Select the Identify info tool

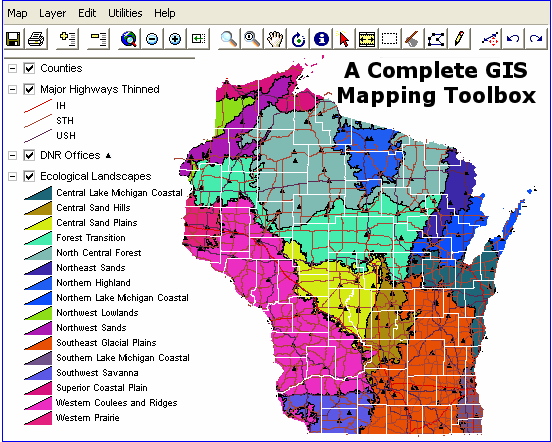click(321, 38)
